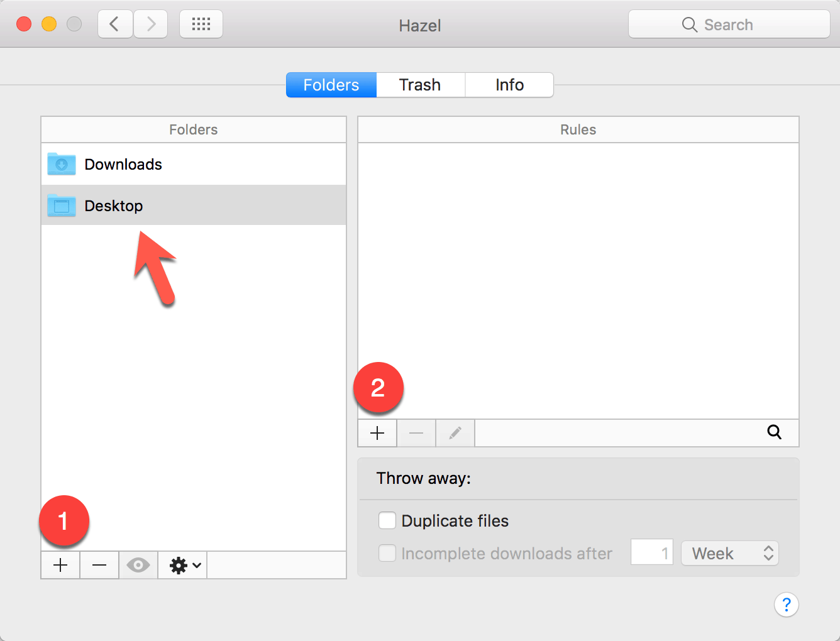Delete the rule using the Rules minus button
The width and height of the screenshot is (840, 641).
pyautogui.click(x=416, y=433)
